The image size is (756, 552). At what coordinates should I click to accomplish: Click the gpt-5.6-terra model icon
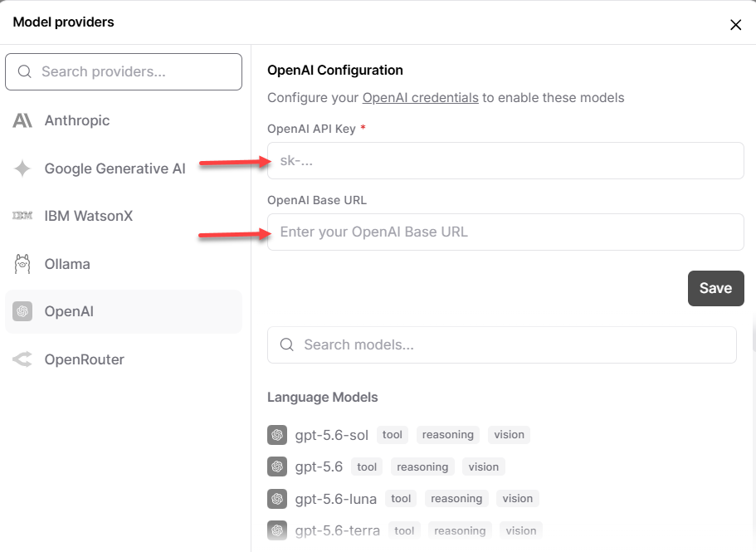pos(277,530)
